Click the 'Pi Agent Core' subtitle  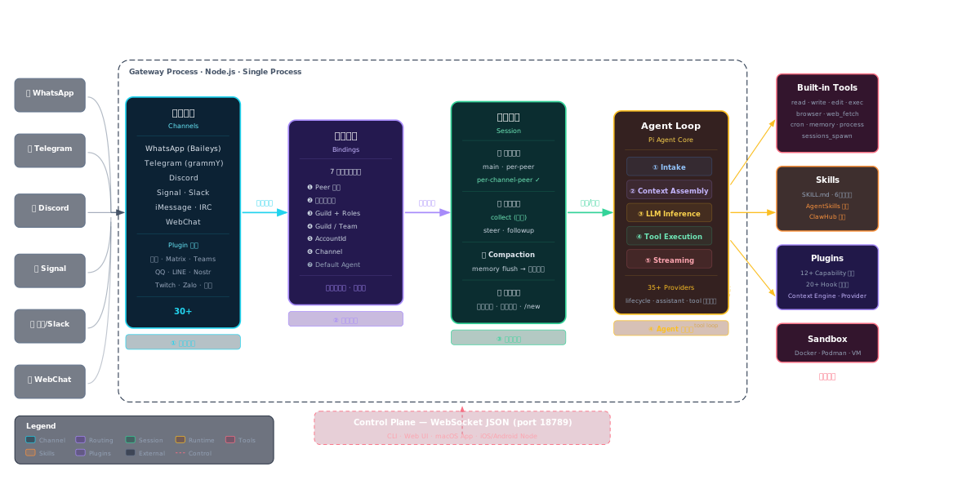[670, 140]
